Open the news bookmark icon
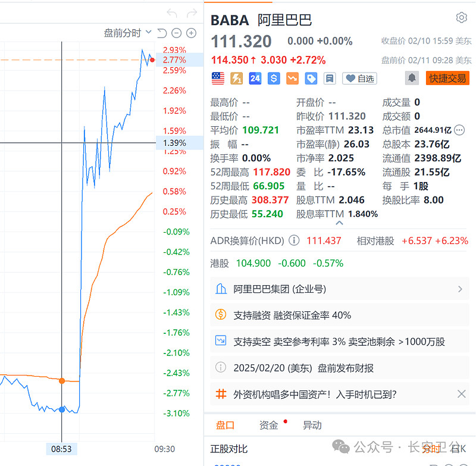The height and width of the screenshot is (466, 476). pyautogui.click(x=328, y=78)
